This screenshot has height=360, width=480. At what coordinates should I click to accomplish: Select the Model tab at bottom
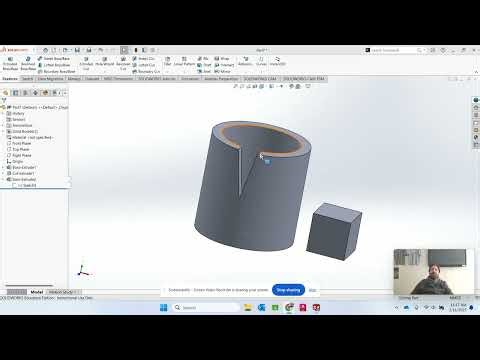(x=37, y=292)
